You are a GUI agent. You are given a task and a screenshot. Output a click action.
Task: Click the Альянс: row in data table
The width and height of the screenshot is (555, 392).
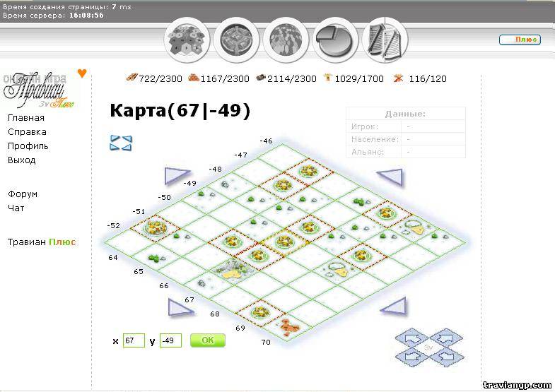point(406,152)
